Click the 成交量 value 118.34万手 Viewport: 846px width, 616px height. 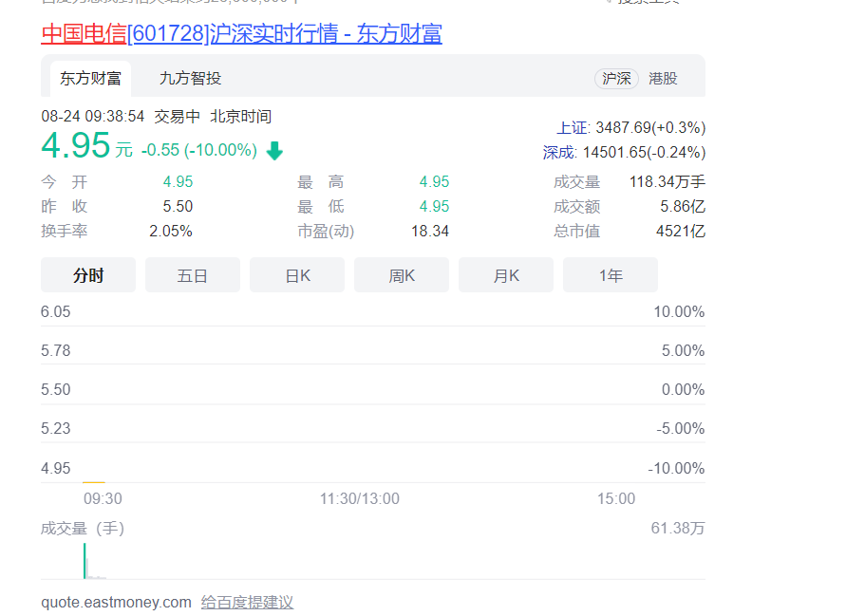pyautogui.click(x=667, y=182)
